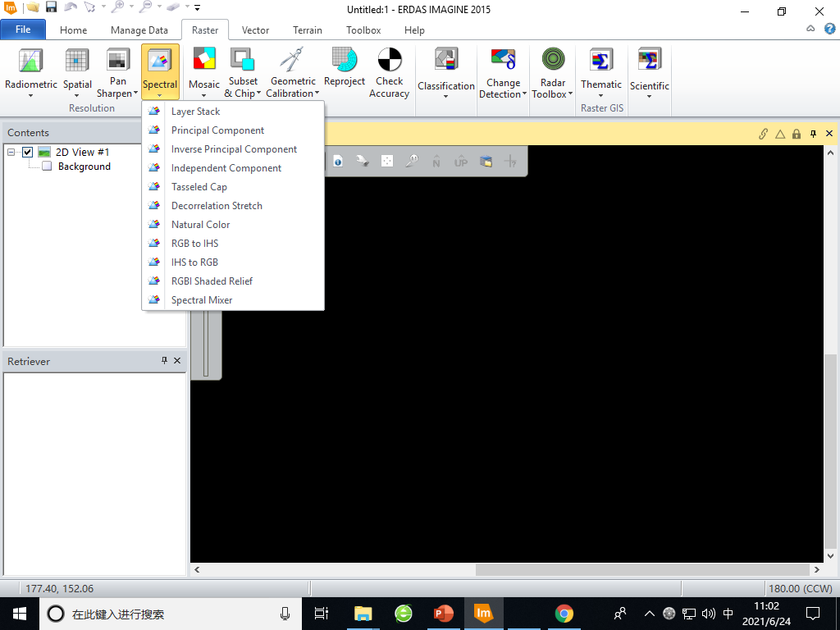Screen dimensions: 840x630
Task: Open Google Chrome from the taskbar
Action: (x=564, y=613)
